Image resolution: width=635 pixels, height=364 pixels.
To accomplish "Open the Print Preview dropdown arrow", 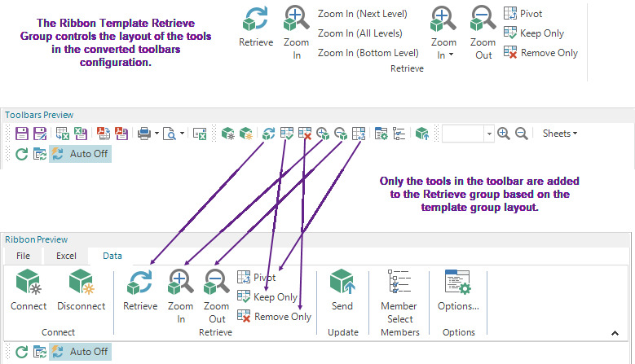I will [182, 133].
